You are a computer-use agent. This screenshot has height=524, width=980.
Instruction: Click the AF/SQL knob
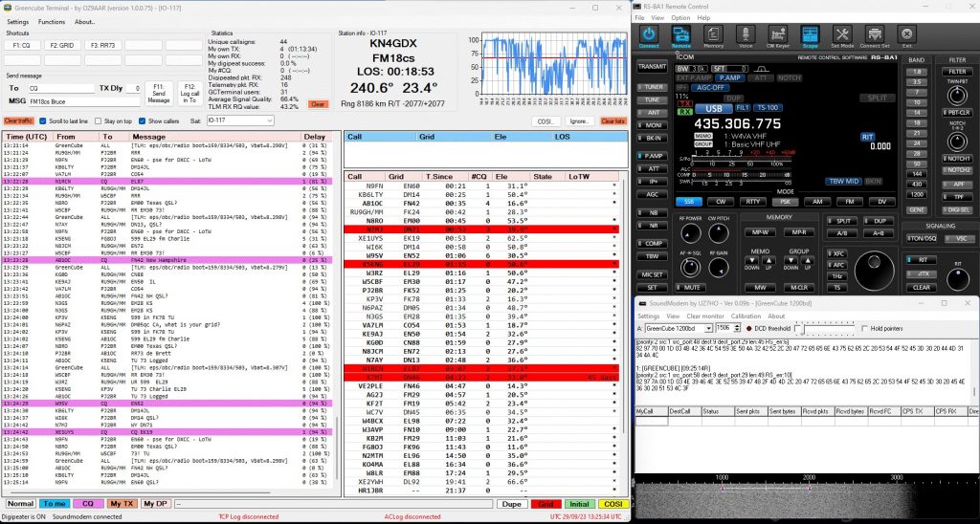click(690, 269)
